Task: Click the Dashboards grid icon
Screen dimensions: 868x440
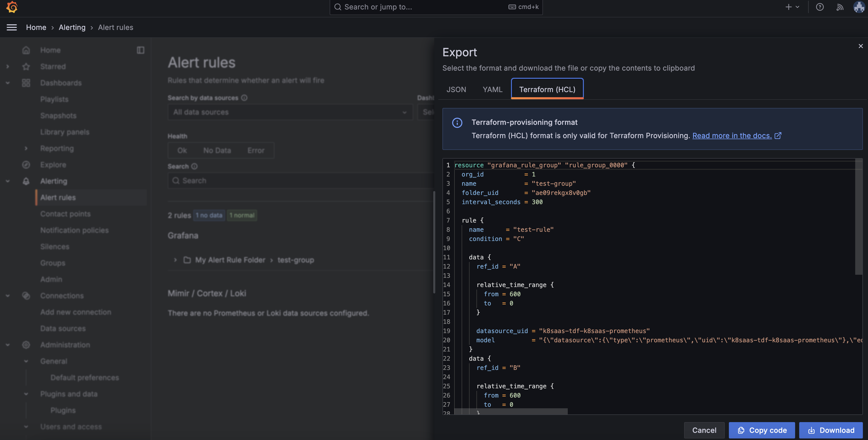Action: click(26, 83)
